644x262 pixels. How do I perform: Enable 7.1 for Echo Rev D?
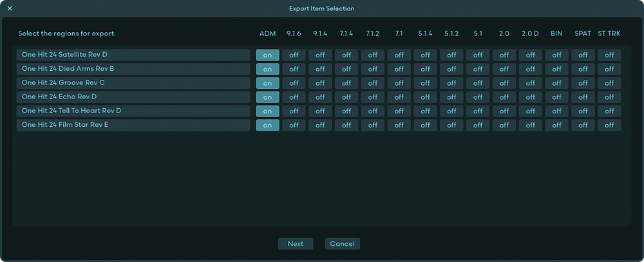point(399,97)
